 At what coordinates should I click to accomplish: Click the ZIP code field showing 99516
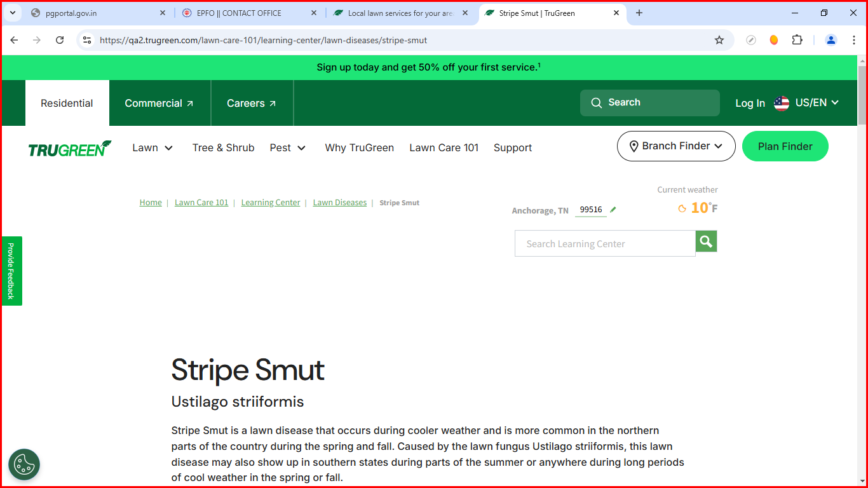coord(591,210)
